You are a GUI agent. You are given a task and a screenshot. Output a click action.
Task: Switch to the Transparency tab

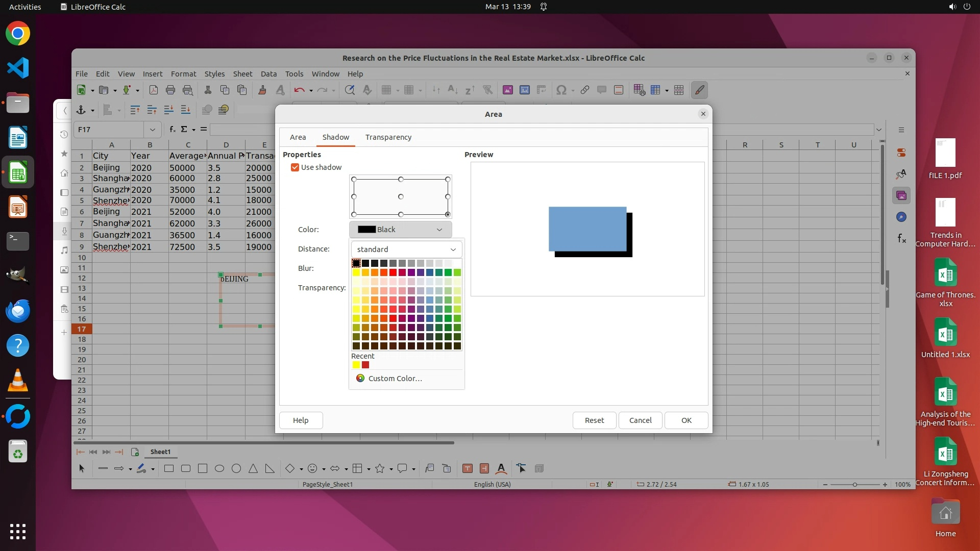coord(388,137)
